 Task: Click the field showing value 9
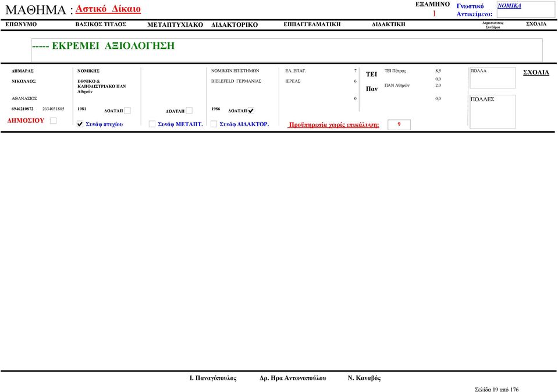[399, 124]
